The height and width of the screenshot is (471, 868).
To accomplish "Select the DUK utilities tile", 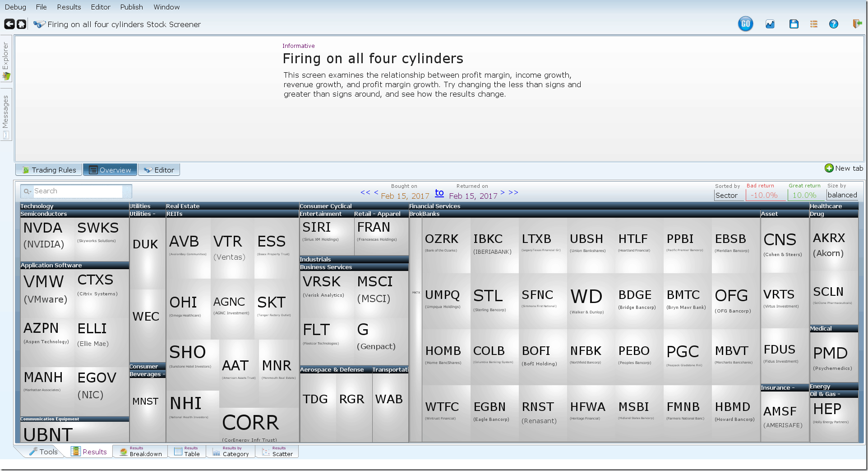I will pos(148,254).
